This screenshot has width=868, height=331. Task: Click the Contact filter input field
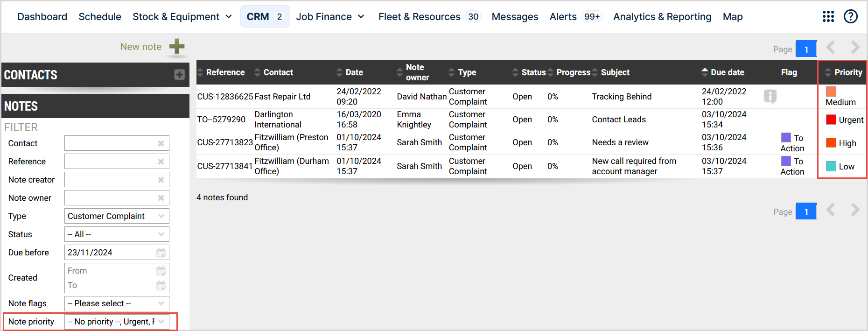(x=117, y=143)
